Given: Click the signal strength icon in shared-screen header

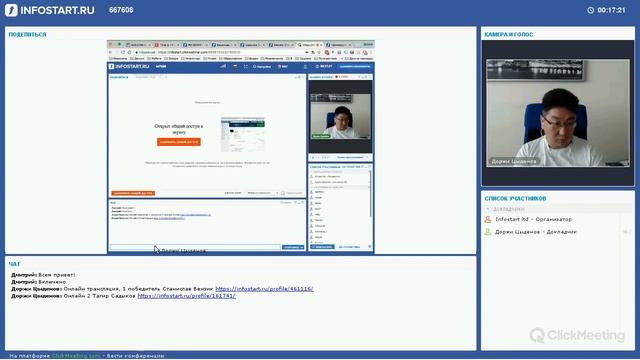Looking at the screenshot, I should 223,66.
